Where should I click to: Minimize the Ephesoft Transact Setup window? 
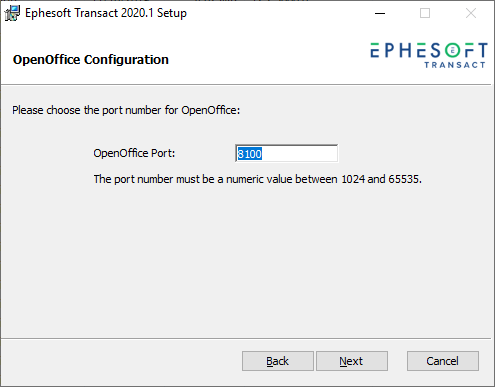coord(380,13)
